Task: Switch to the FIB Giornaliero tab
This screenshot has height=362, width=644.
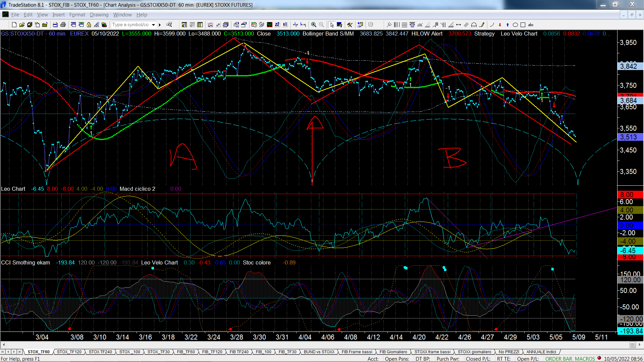Action: point(393,352)
